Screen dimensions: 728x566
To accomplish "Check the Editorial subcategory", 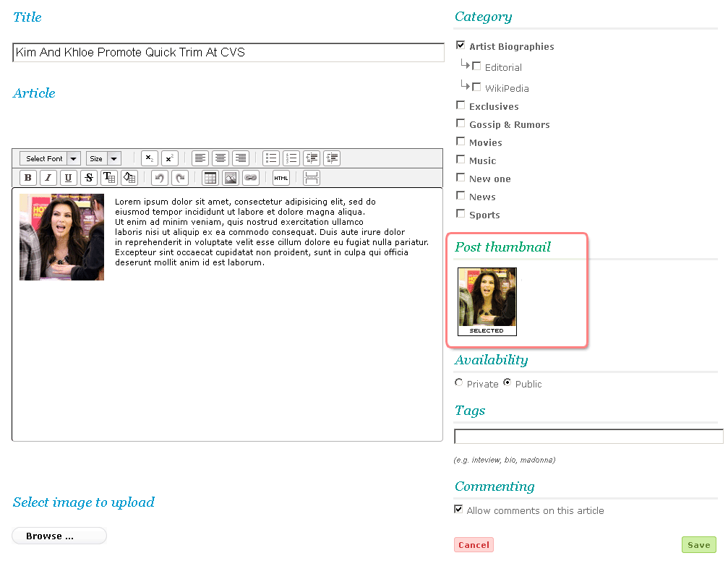I will tap(476, 66).
